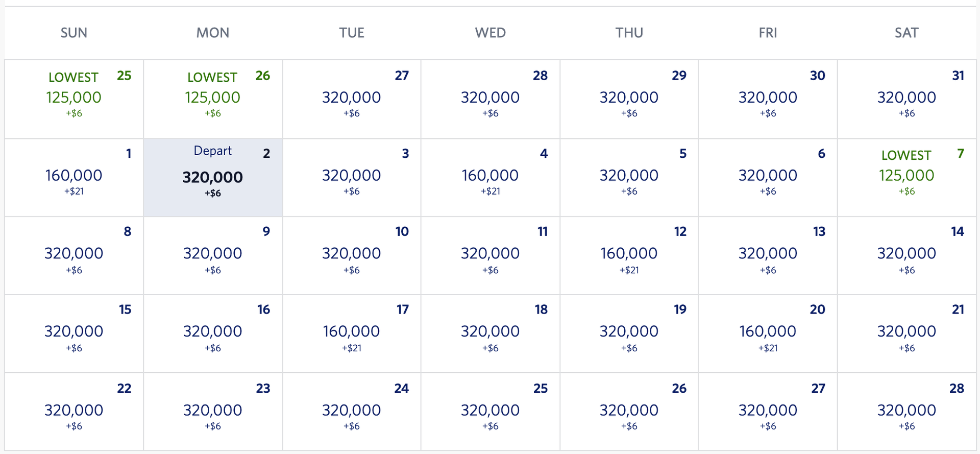Screen dimensions: 980x454
Task: Select Saturday the 7th lowest fare
Action: (x=906, y=176)
